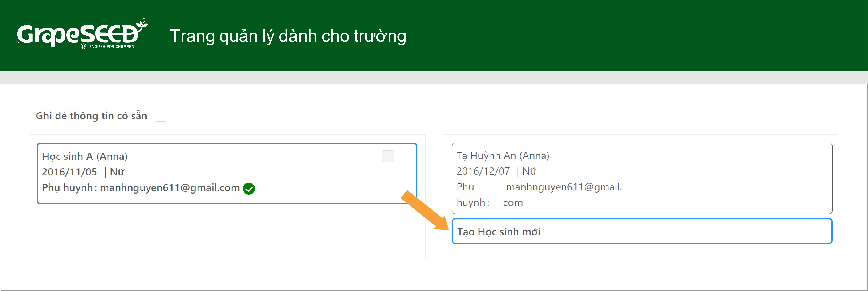Click the birthdate 2016/12/07

[483, 171]
